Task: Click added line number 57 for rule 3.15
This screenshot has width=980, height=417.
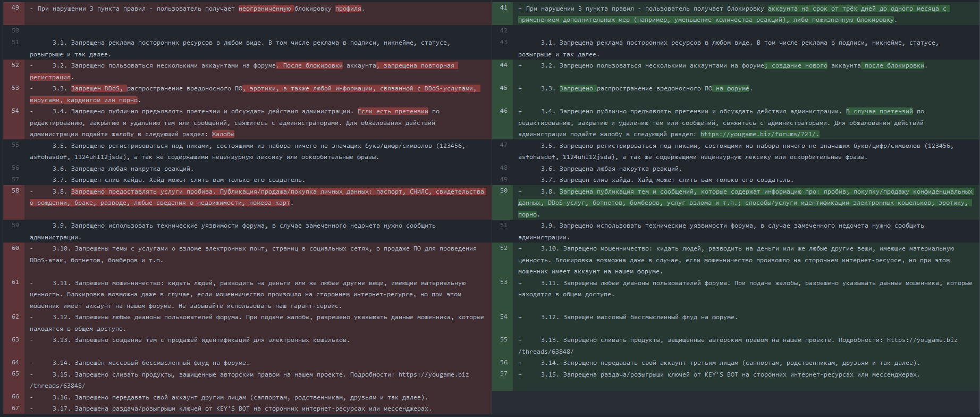Action: coord(503,374)
